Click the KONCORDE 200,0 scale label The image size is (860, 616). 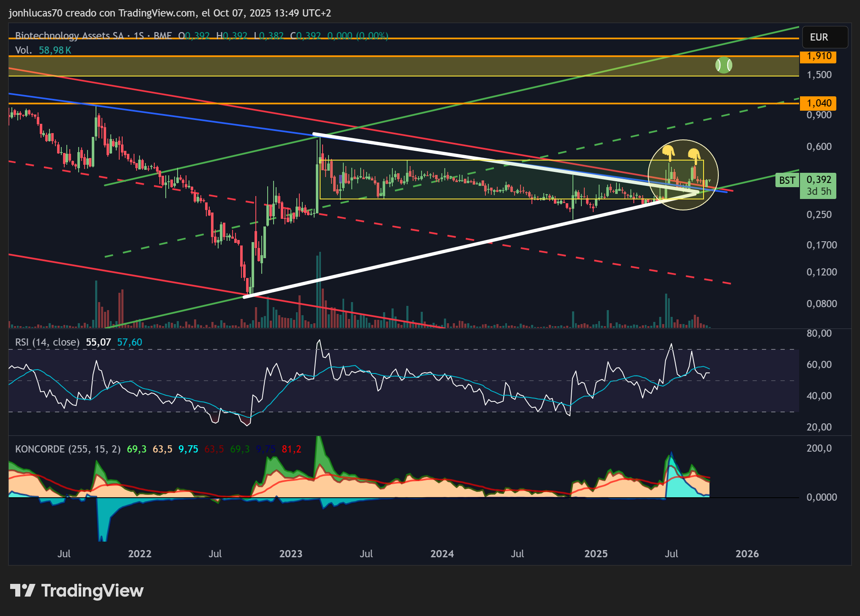coord(819,448)
